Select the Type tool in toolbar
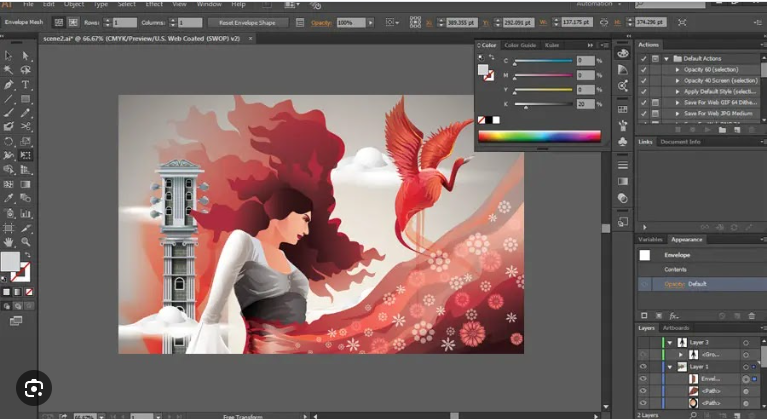This screenshot has height=419, width=767. 26,84
